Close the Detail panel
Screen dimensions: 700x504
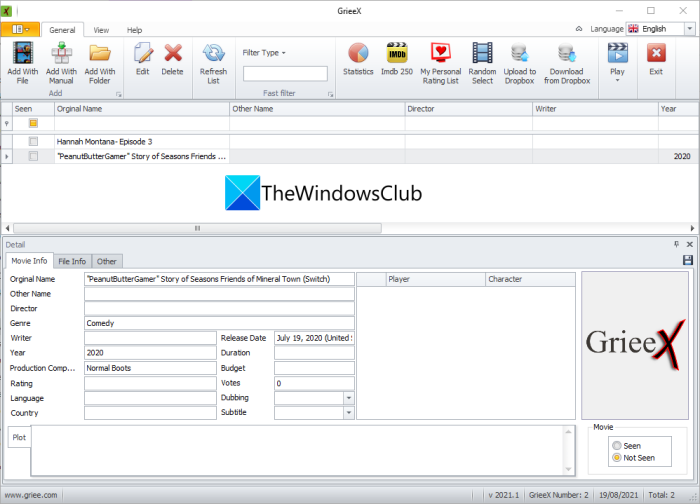(690, 244)
